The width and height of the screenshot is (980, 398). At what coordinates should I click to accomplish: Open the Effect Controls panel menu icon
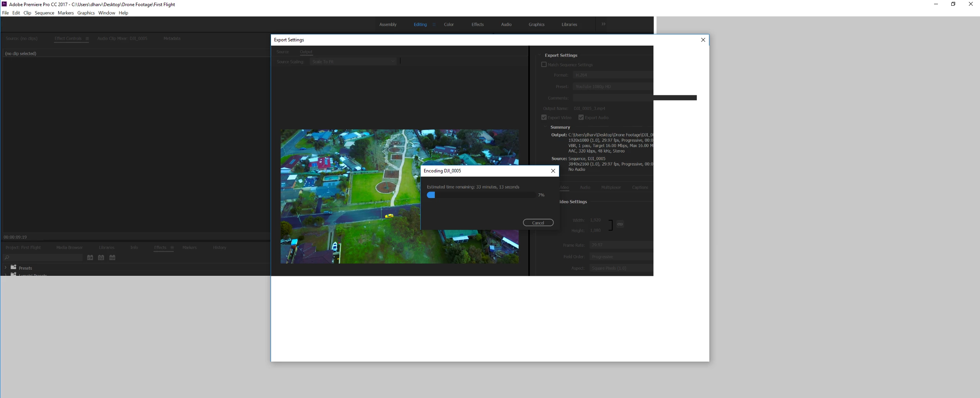pos(87,38)
